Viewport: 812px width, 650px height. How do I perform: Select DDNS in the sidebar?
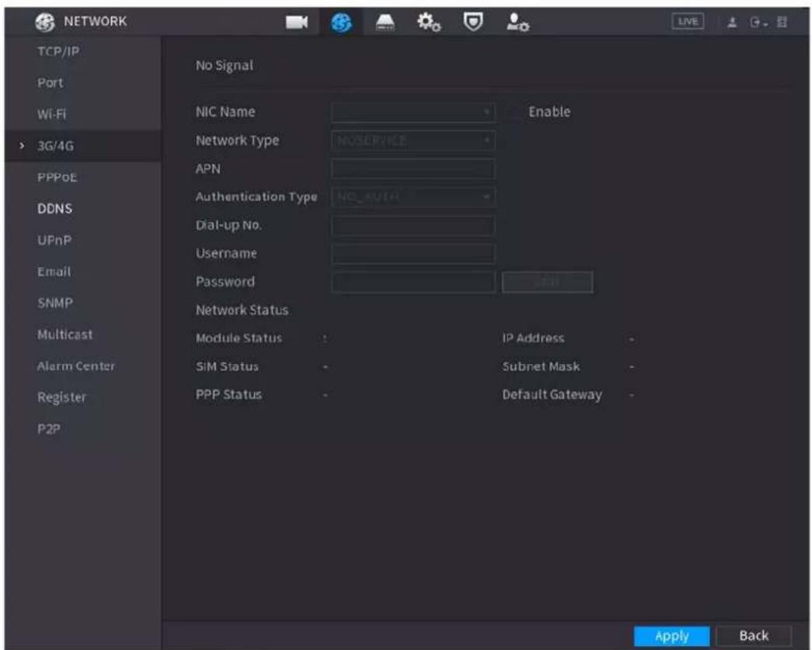tap(55, 209)
